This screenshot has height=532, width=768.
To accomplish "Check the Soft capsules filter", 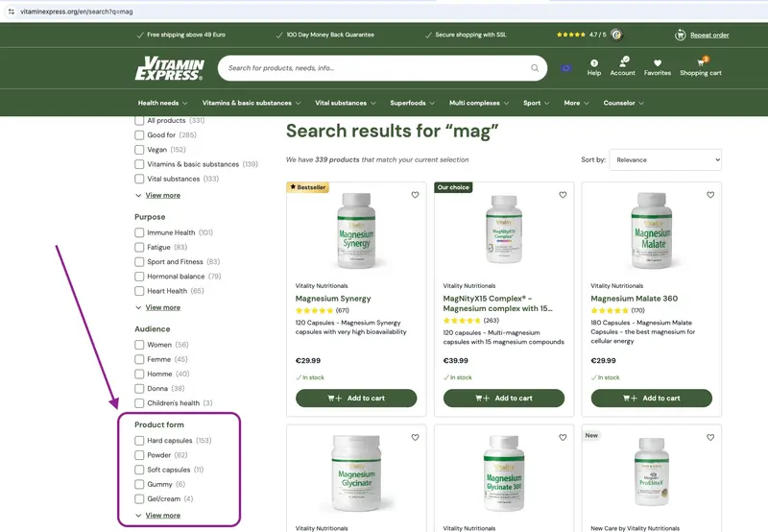I will pyautogui.click(x=139, y=470).
